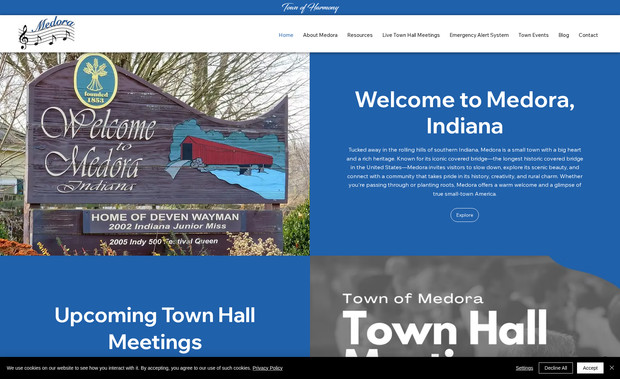
Task: Click Decline All cookies button
Action: [x=556, y=368]
